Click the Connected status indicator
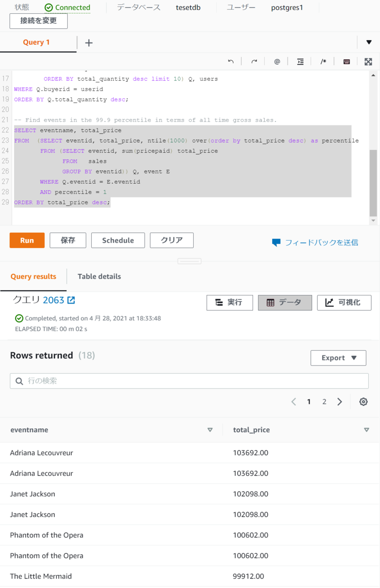This screenshot has width=380, height=588. pyautogui.click(x=67, y=7)
